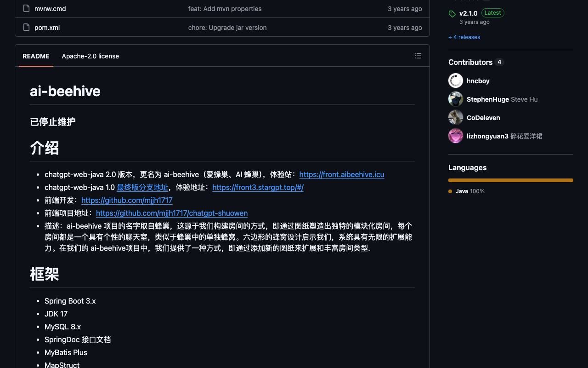This screenshot has height=368, width=588.
Task: Visit lizhongyuan3's profile link
Action: point(487,136)
